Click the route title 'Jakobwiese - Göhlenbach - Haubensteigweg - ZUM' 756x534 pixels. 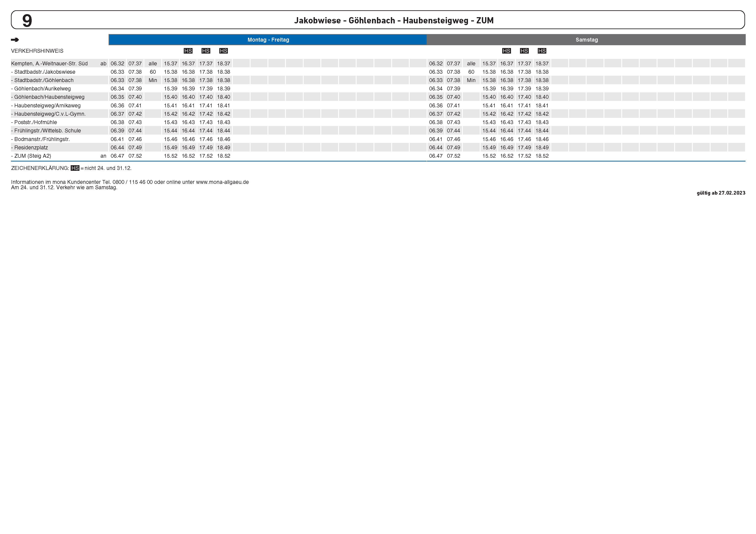click(394, 20)
